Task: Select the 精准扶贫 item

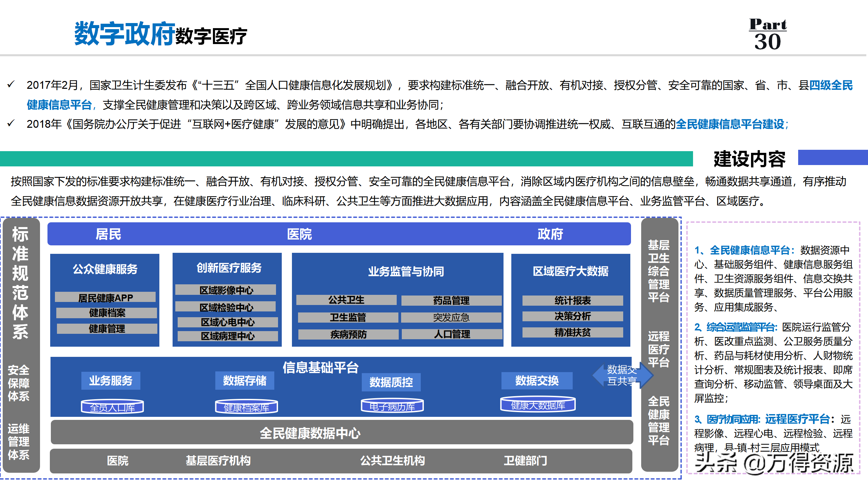Action: click(573, 332)
